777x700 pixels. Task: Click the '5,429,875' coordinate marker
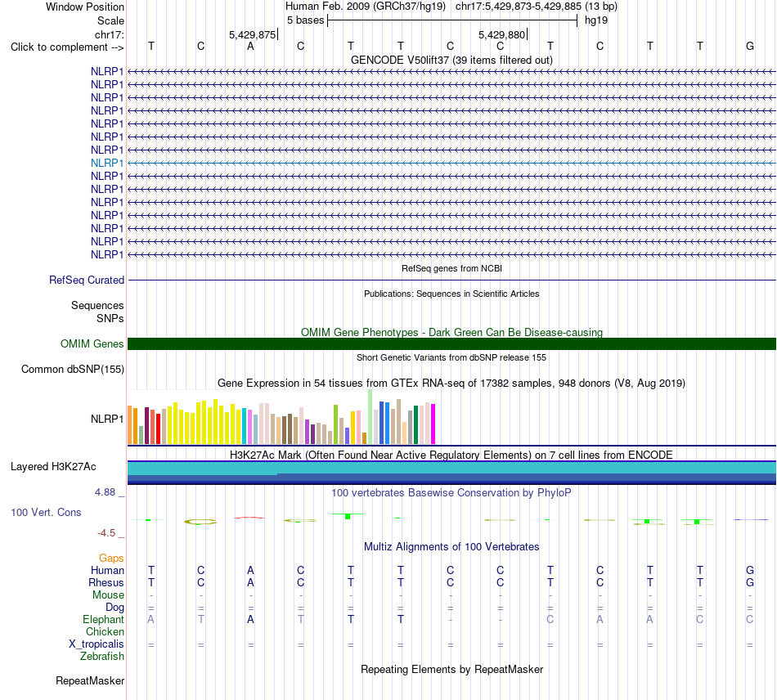coord(252,34)
